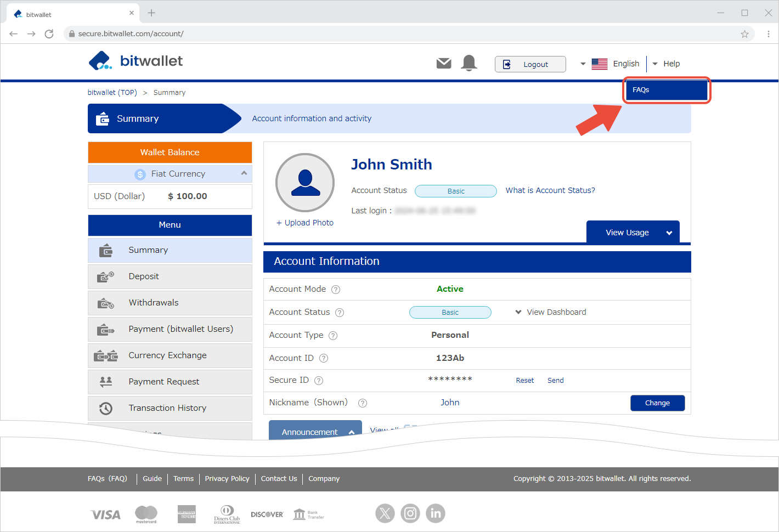Open the envelope messages icon
Viewport: 779px width, 532px height.
click(443, 64)
